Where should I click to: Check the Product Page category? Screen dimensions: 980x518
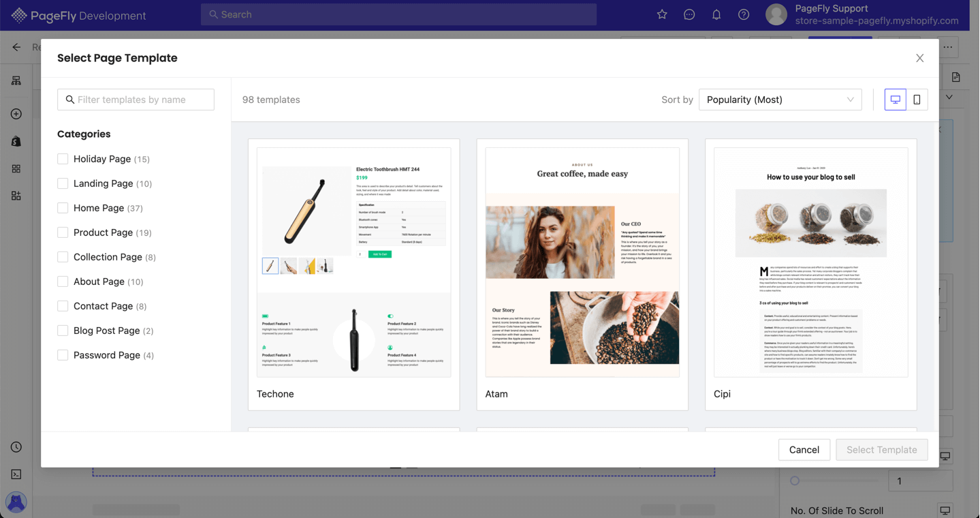(63, 232)
